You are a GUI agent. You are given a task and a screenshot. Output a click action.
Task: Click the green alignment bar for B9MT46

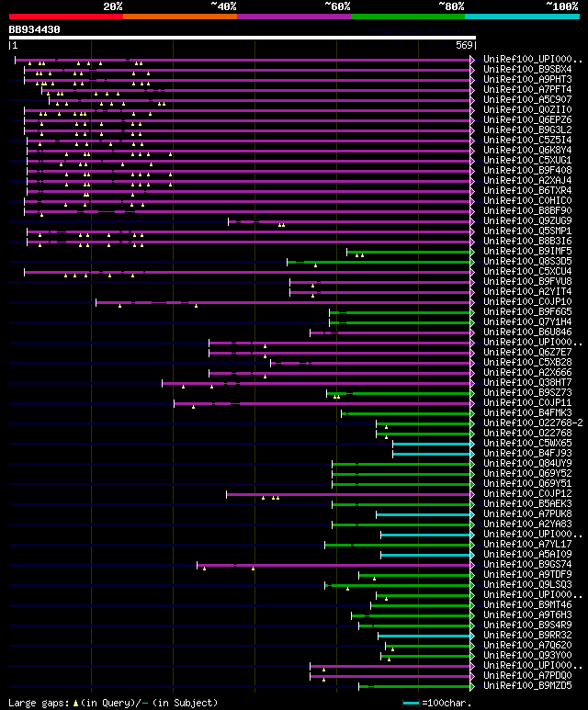[421, 606]
